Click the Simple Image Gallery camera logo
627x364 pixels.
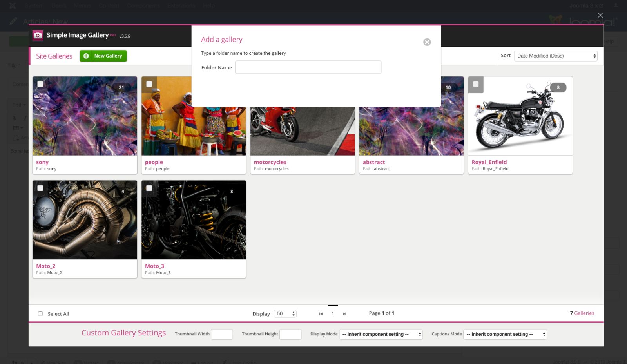38,35
